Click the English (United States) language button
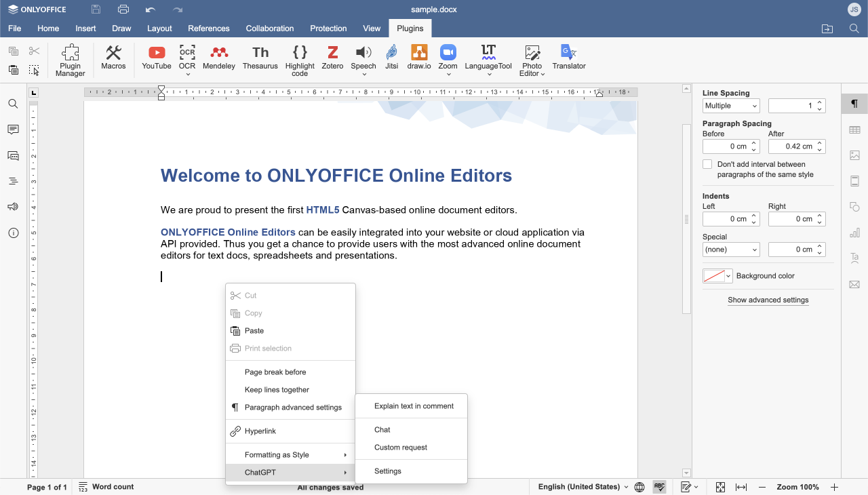Image resolution: width=868 pixels, height=495 pixels. tap(583, 487)
